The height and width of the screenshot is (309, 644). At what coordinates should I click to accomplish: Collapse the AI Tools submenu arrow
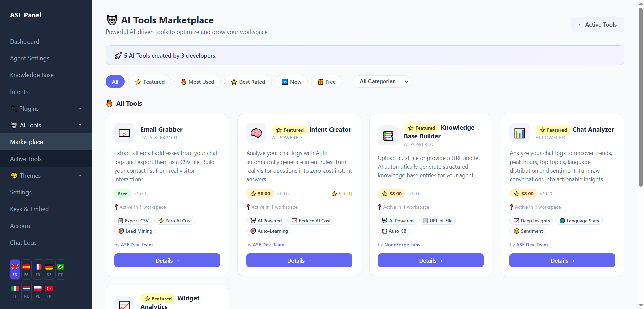point(80,125)
